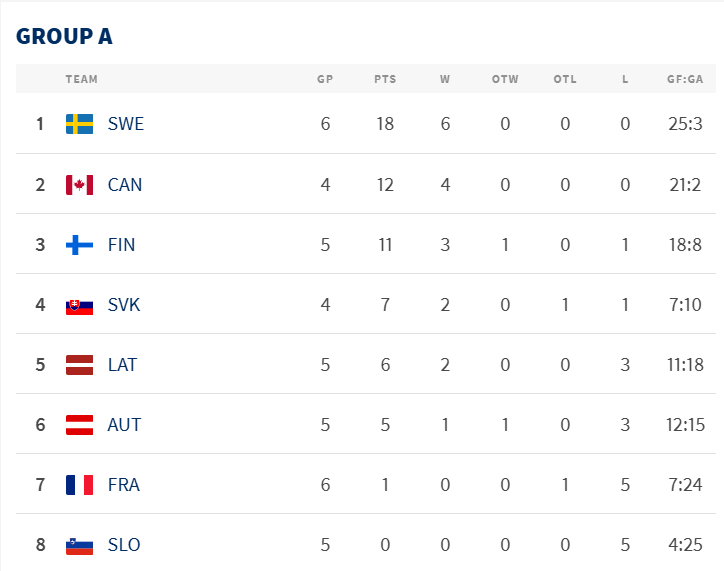Click the Latvia flag icon
This screenshot has width=724, height=571.
pos(79,365)
